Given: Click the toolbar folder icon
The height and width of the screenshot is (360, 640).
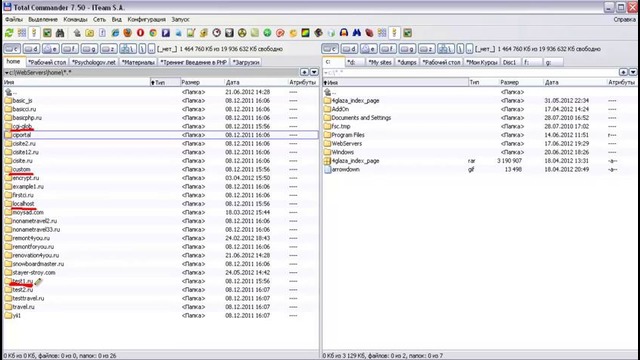Looking at the screenshot, I should click(x=90, y=33).
